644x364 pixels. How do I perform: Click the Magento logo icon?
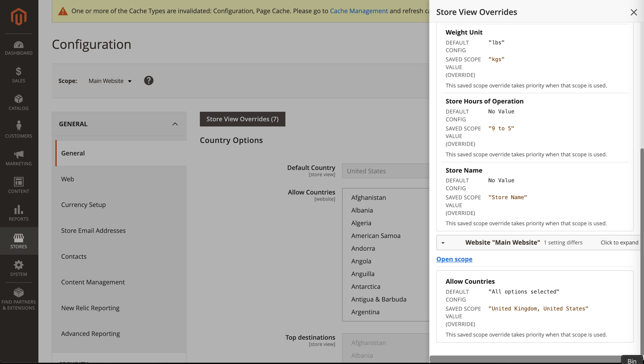[x=19, y=17]
